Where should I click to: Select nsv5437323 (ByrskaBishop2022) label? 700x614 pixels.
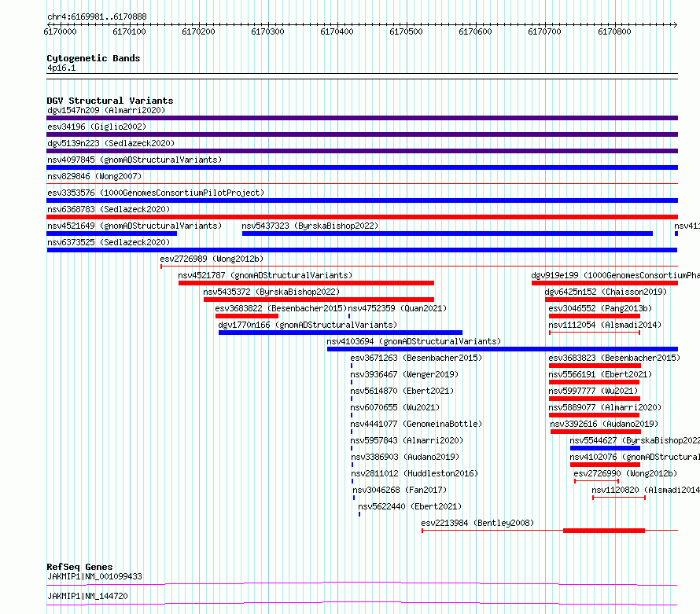pyautogui.click(x=310, y=226)
